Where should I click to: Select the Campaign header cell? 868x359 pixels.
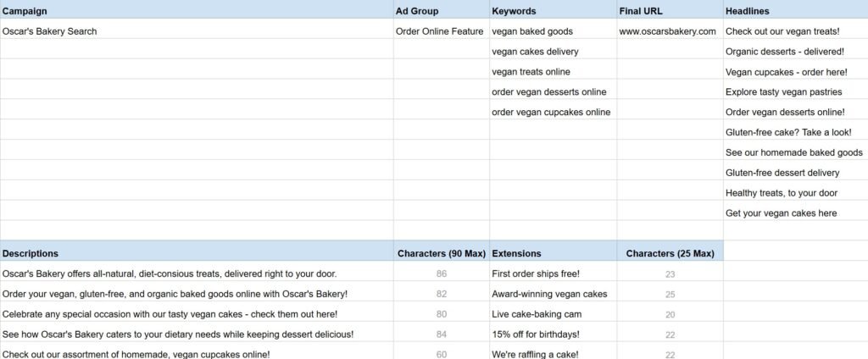coord(197,10)
